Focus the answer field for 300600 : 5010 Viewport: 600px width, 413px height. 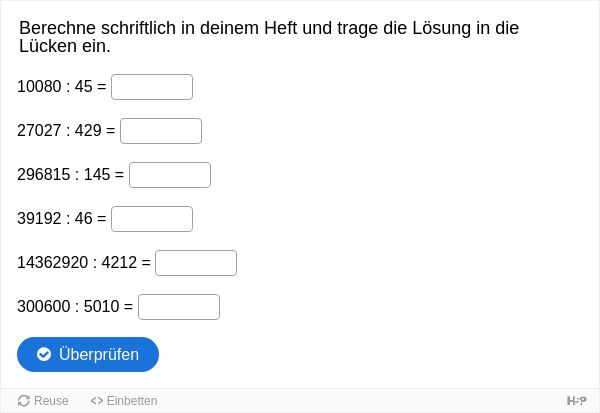tap(179, 307)
